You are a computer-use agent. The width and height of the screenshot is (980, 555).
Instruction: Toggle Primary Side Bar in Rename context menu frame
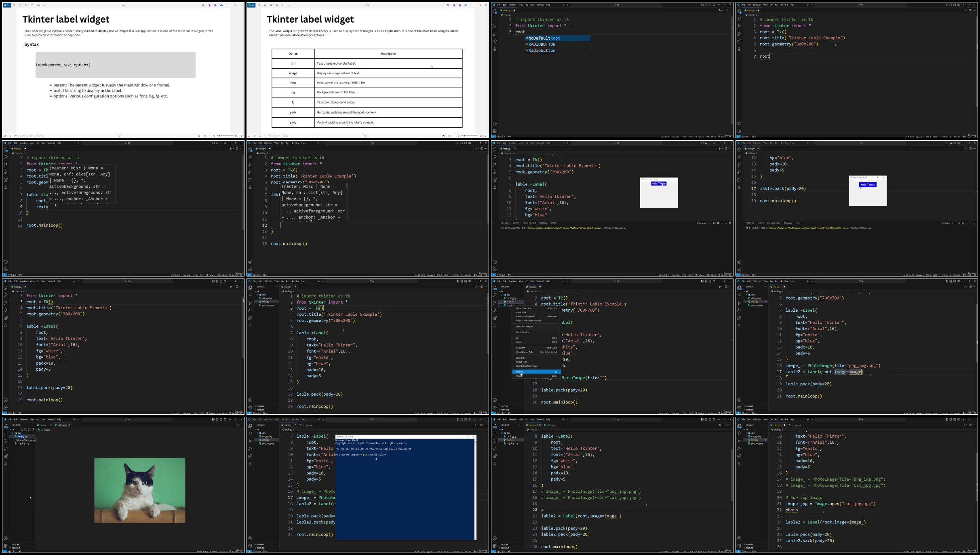point(702,281)
